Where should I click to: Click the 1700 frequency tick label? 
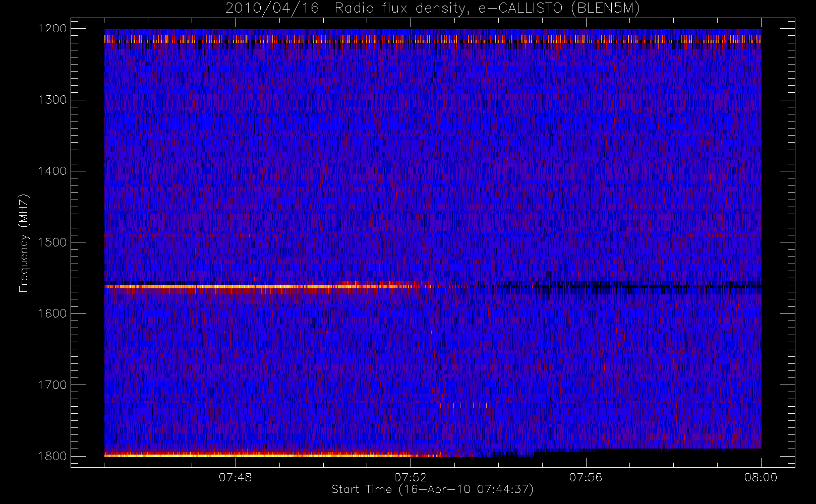(x=52, y=385)
